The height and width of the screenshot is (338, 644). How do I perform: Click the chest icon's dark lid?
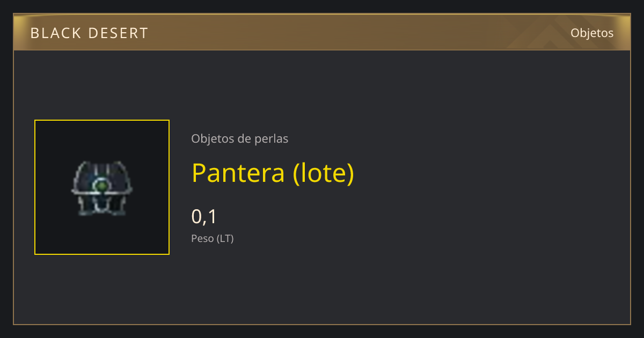101,173
